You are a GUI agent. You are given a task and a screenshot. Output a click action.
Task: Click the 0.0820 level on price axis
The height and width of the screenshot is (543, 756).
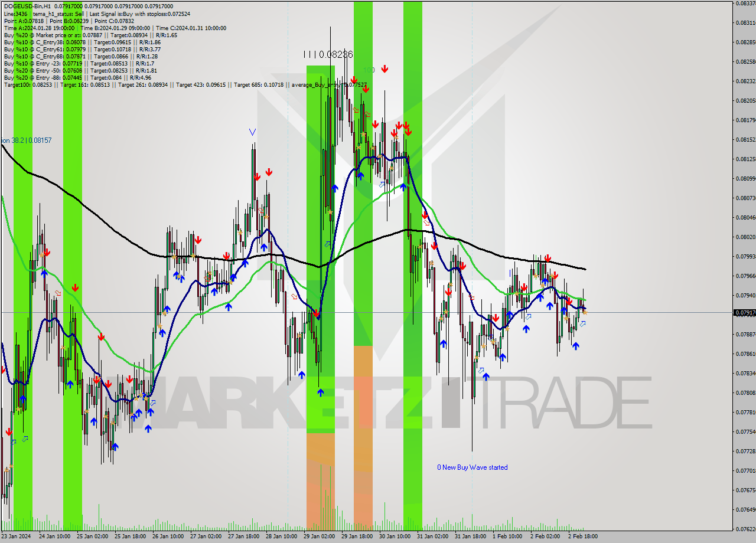745,100
